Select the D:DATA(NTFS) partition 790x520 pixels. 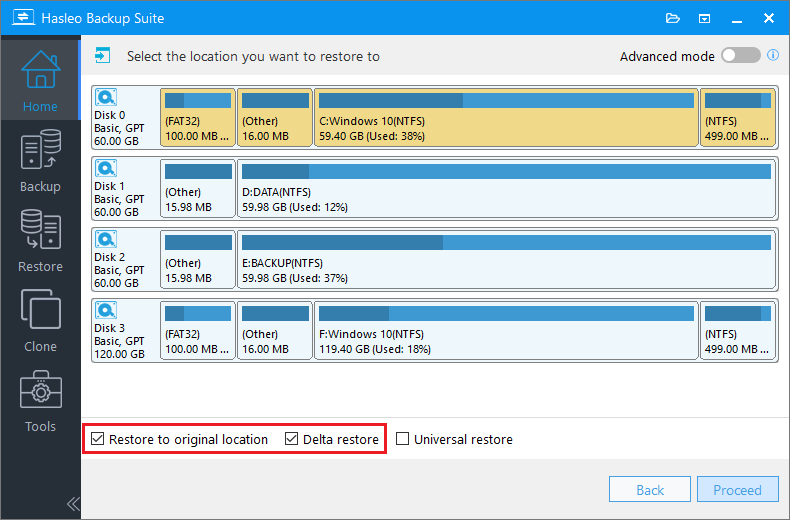pyautogui.click(x=506, y=188)
